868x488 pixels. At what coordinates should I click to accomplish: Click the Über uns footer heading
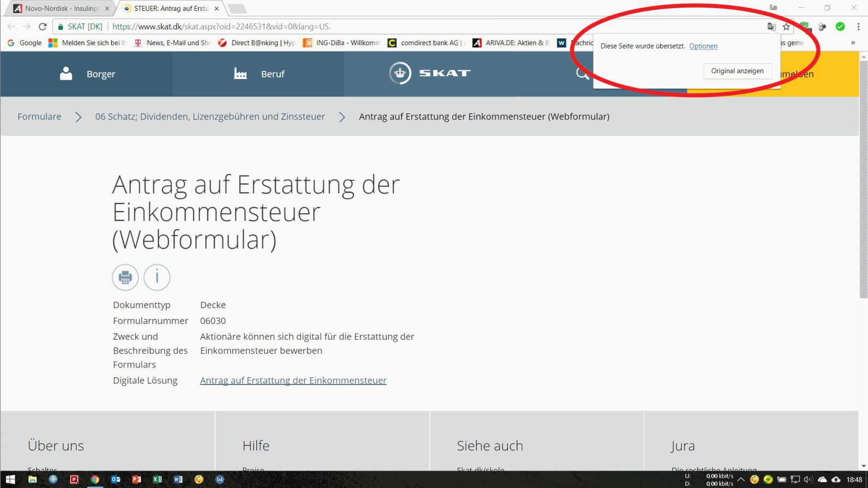point(56,445)
